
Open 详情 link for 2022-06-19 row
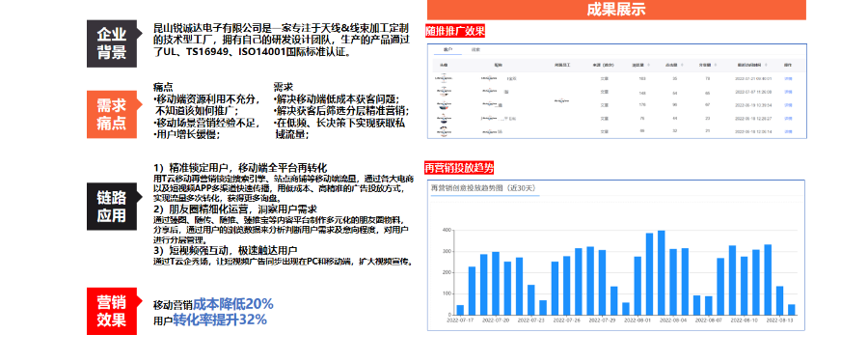tap(788, 105)
